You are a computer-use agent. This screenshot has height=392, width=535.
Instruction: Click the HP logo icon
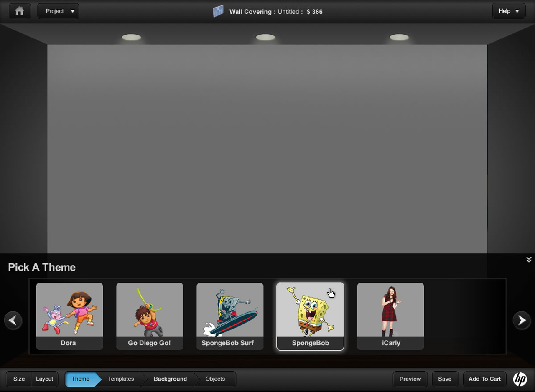[x=520, y=379]
